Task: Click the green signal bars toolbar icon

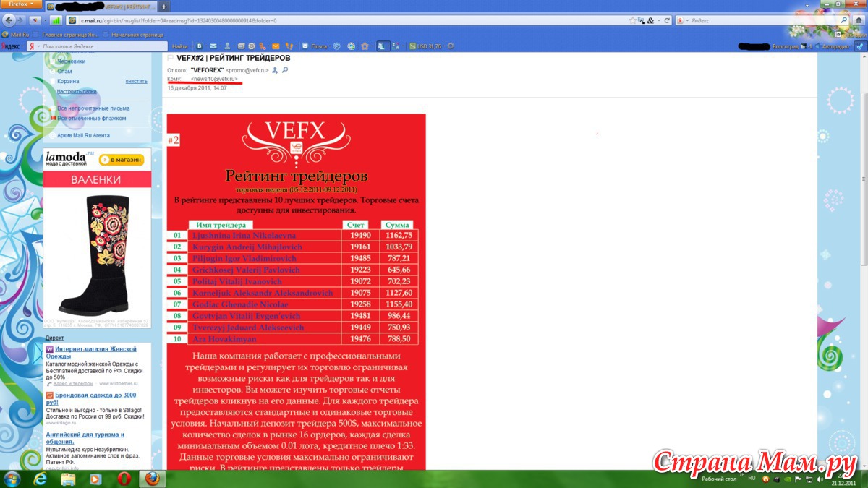Action: tap(56, 20)
